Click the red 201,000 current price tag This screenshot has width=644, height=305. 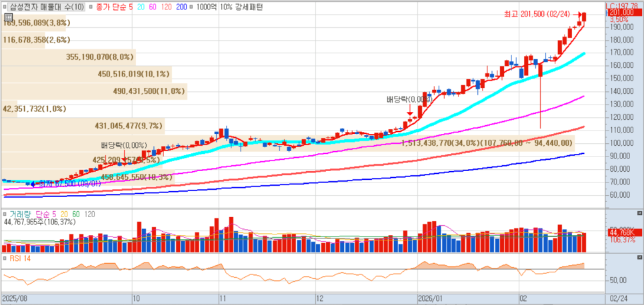[x=624, y=13]
